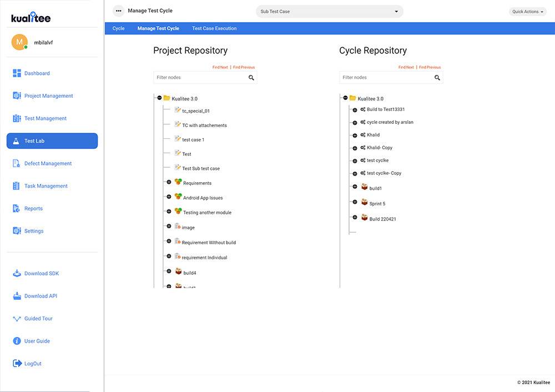Click the Project Management gear icon
Screen dimensions: 555x392
click(x=17, y=96)
